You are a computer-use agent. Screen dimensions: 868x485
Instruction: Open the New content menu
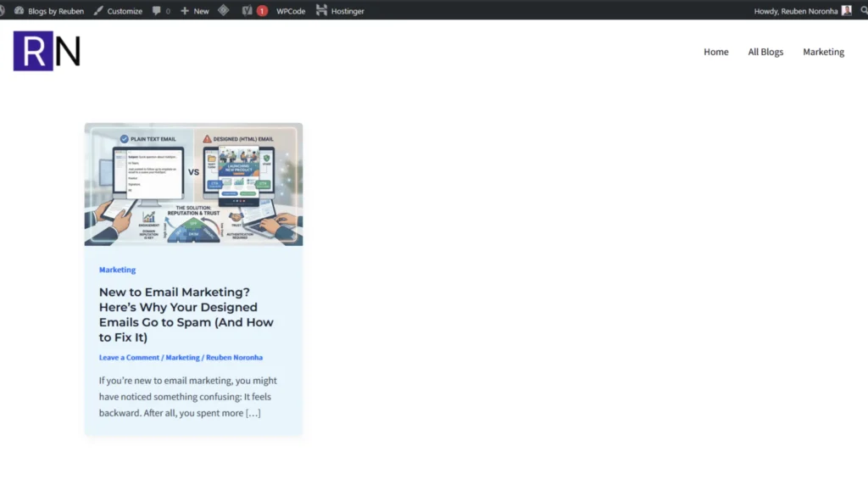[195, 10]
